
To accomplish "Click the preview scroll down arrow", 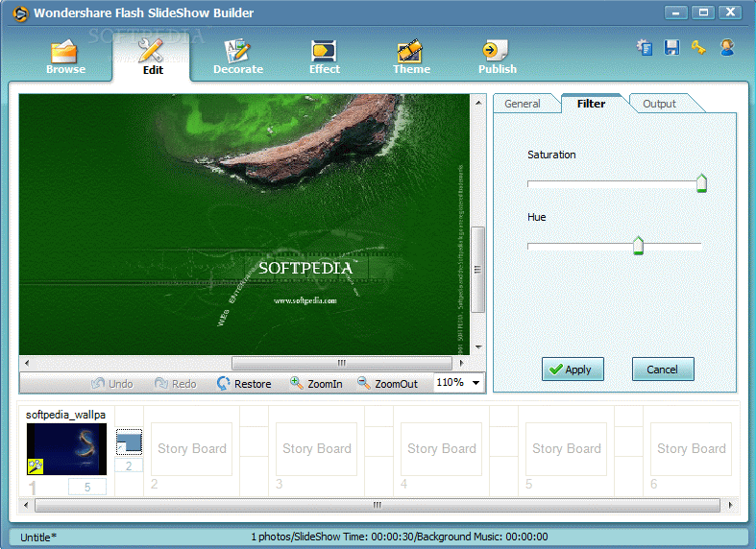I will point(477,346).
